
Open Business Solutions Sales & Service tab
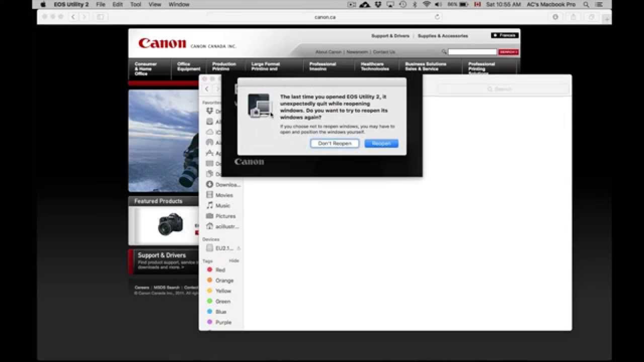pos(426,66)
